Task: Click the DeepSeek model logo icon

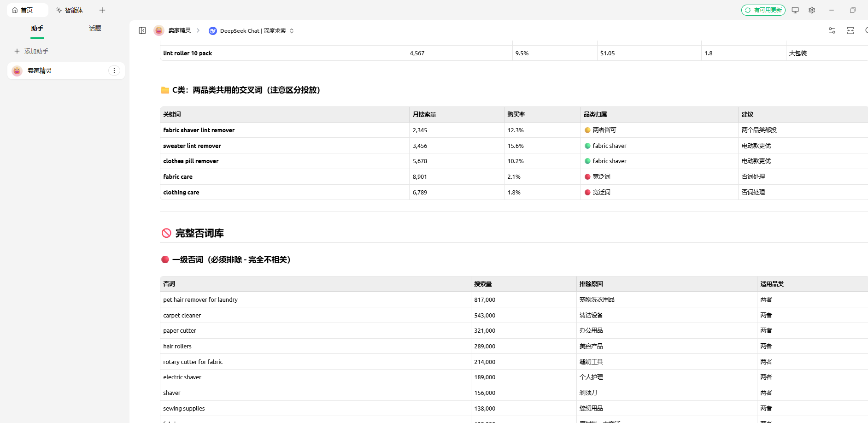Action: pos(213,31)
